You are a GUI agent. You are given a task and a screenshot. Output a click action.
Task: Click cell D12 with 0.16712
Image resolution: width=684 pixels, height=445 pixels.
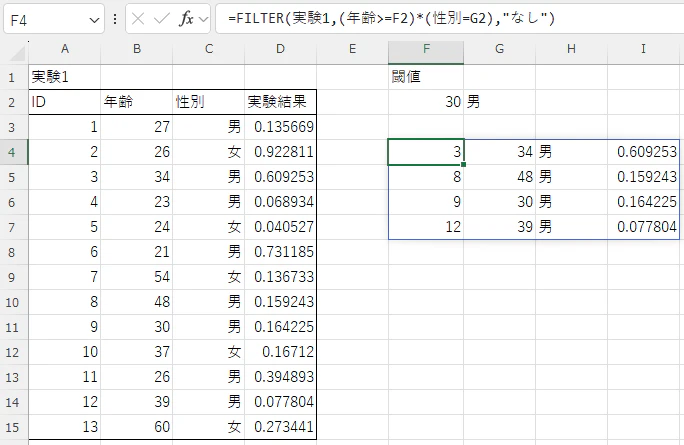coord(280,352)
